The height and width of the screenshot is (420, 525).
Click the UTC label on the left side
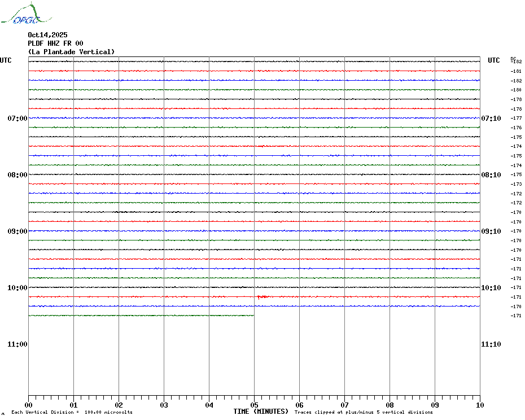point(6,60)
